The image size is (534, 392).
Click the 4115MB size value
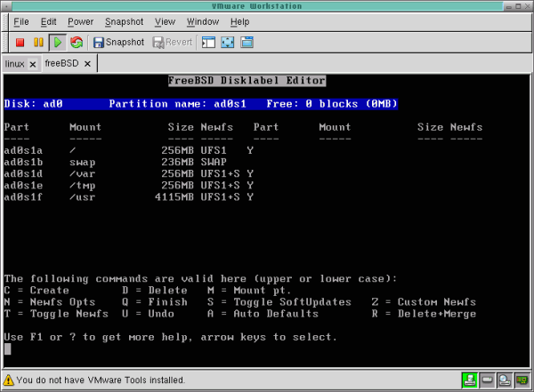[x=174, y=197]
